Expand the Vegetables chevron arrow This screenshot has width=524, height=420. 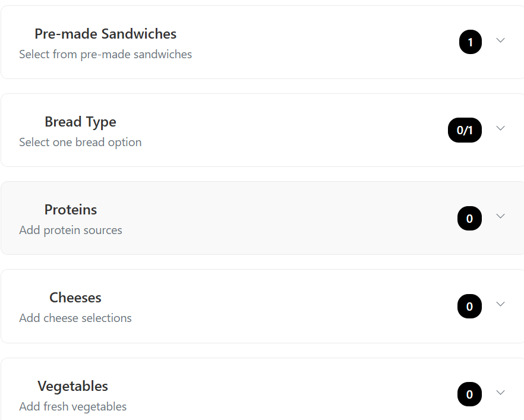(x=500, y=392)
